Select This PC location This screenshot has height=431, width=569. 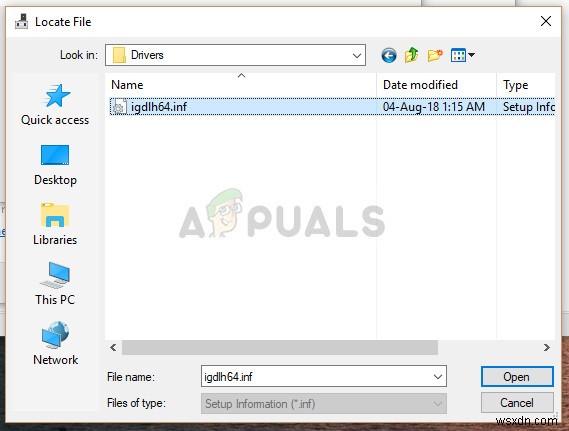[55, 284]
